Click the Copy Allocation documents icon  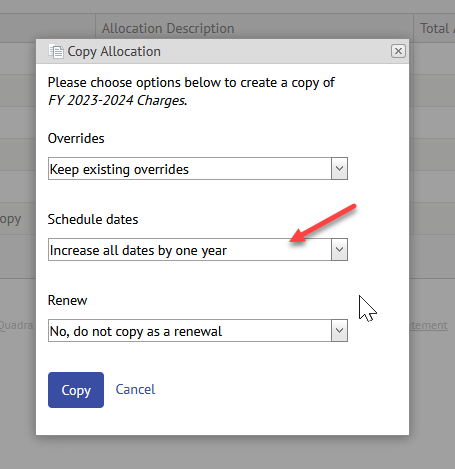pyautogui.click(x=56, y=51)
